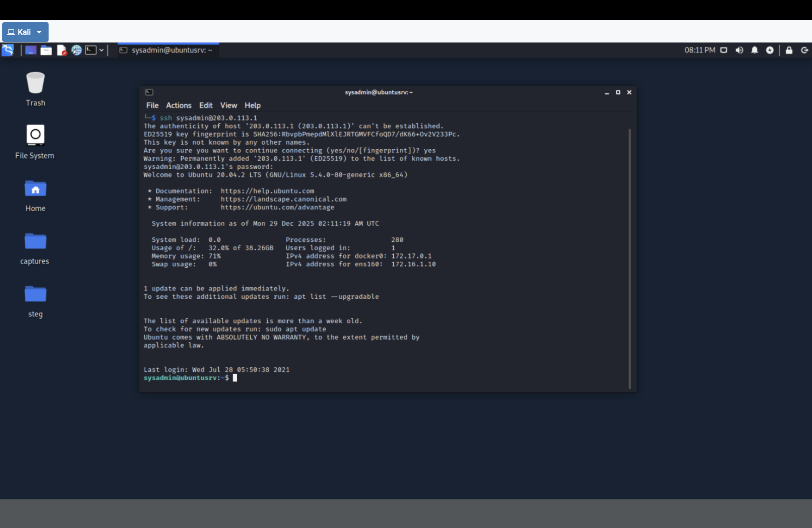
Task: Click the terminal window menu icon
Action: (x=149, y=92)
